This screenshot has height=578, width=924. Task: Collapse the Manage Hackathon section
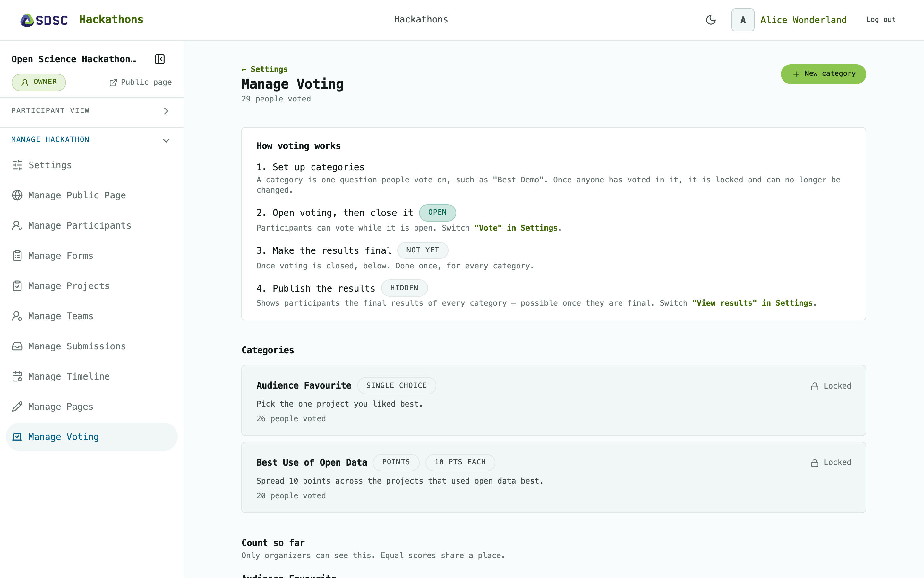tap(92, 140)
